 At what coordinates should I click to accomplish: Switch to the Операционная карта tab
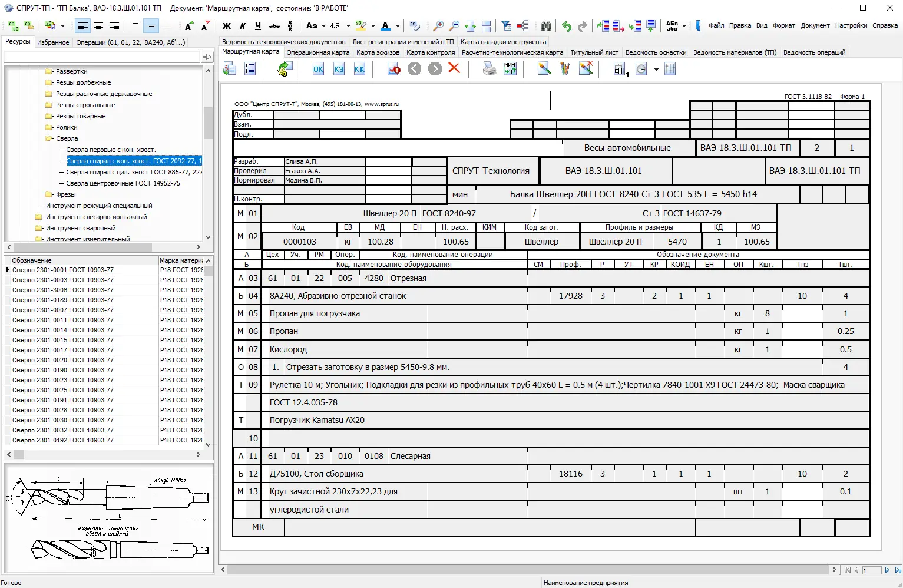[317, 52]
